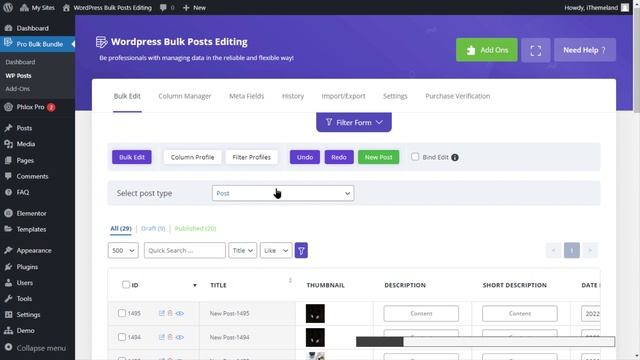
Task: Click the Undo button
Action: point(305,157)
